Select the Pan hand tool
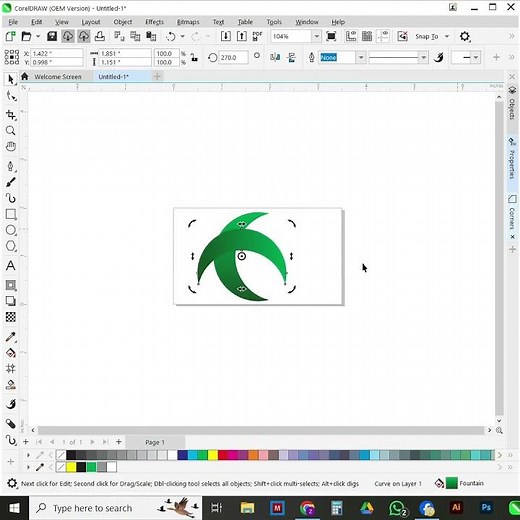Image resolution: width=520 pixels, height=520 pixels. pyautogui.click(x=11, y=146)
